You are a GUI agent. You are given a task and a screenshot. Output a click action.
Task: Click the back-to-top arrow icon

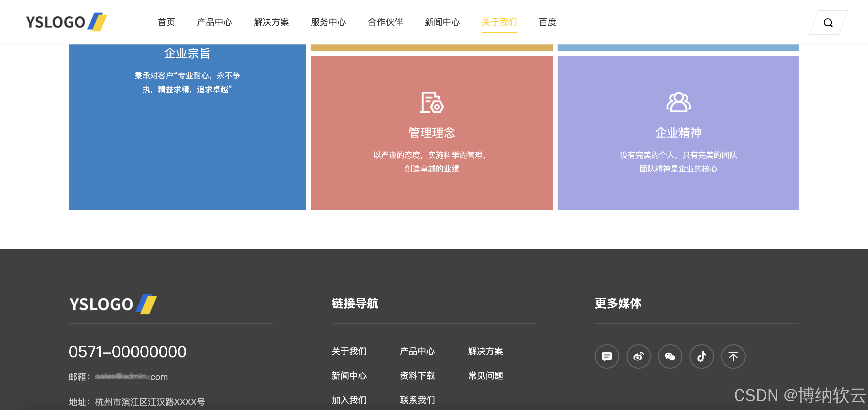[x=733, y=356]
